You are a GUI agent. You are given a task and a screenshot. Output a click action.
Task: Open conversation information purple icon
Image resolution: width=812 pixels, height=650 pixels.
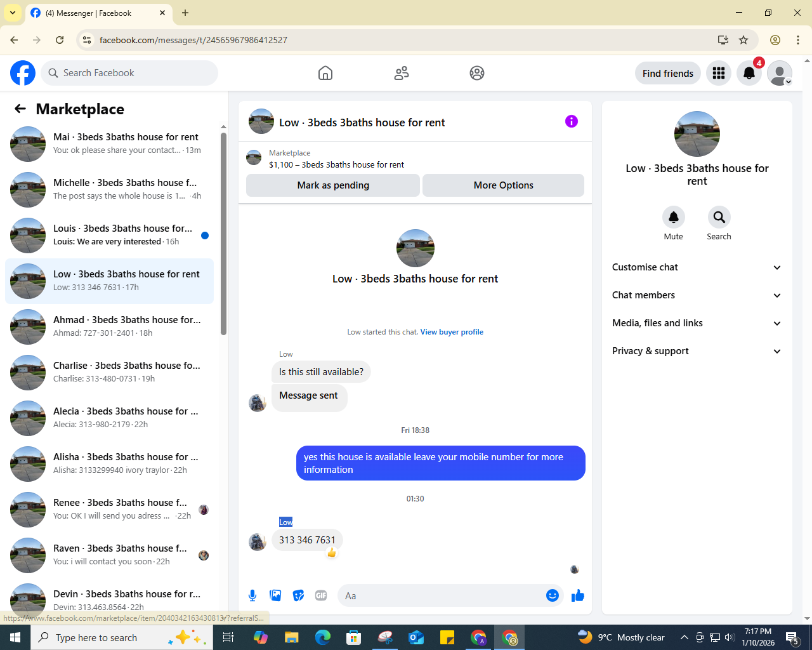[x=572, y=121]
